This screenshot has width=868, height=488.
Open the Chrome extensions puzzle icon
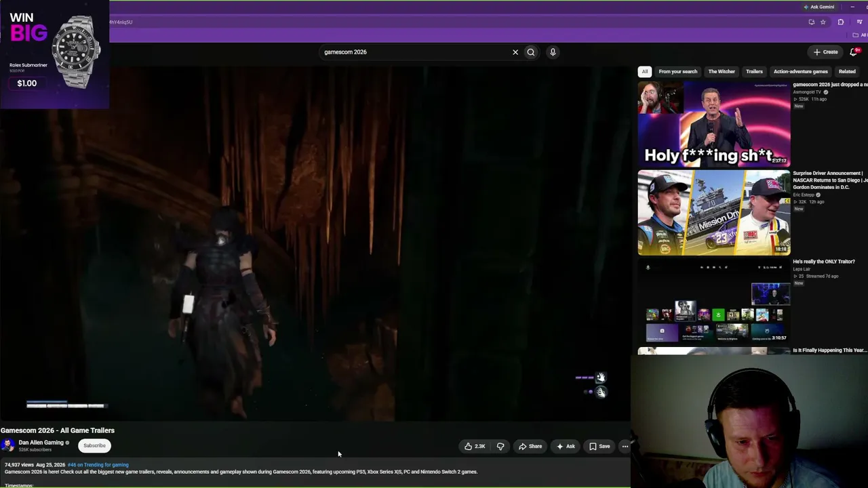tap(841, 22)
